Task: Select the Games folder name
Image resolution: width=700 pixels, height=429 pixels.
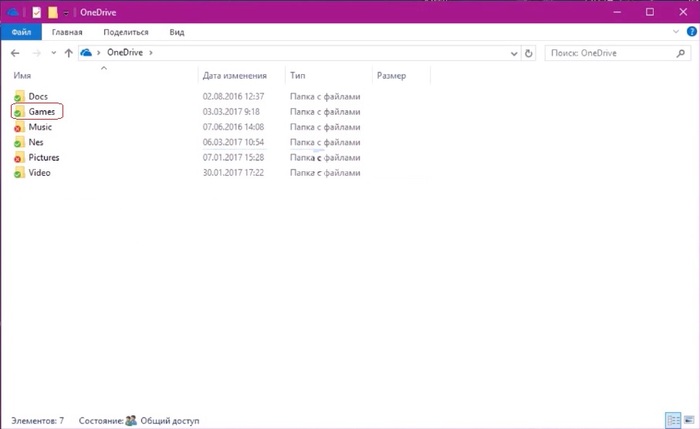Action: coord(42,112)
